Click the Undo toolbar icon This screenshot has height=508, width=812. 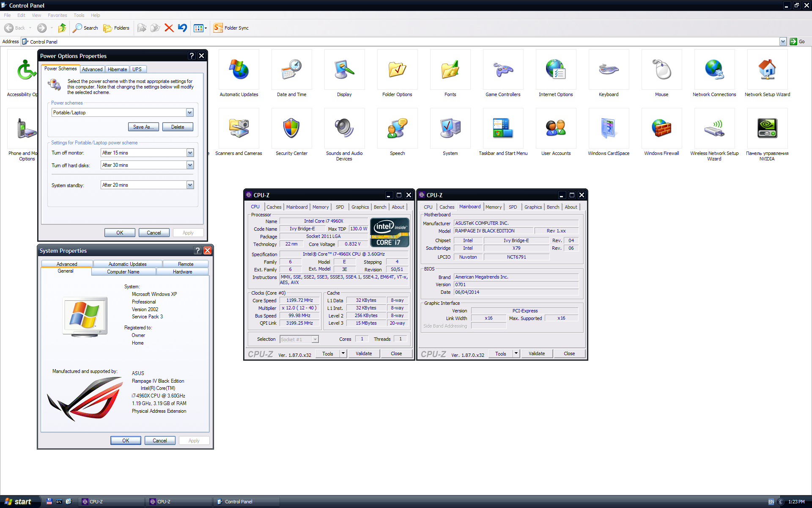click(x=182, y=28)
